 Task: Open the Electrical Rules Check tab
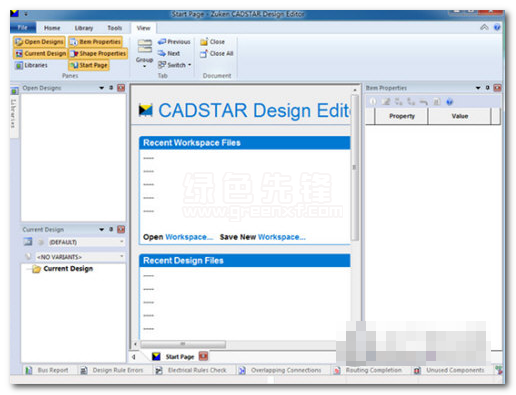[x=191, y=370]
